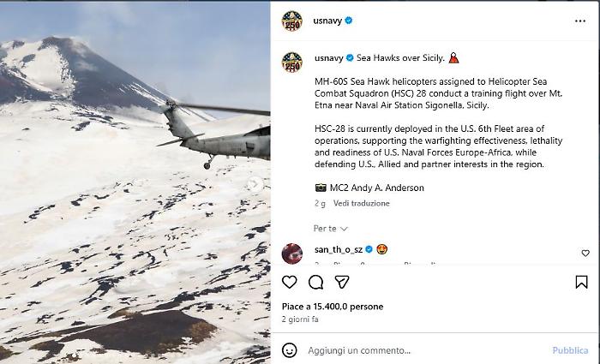Click Pubblica to post the comment
Viewport: 600px width, 364px height.
[x=570, y=350]
